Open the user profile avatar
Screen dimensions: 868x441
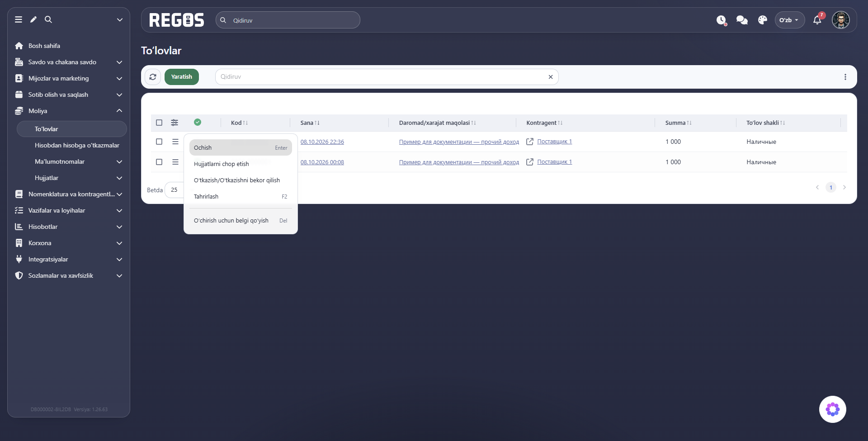[x=841, y=20]
